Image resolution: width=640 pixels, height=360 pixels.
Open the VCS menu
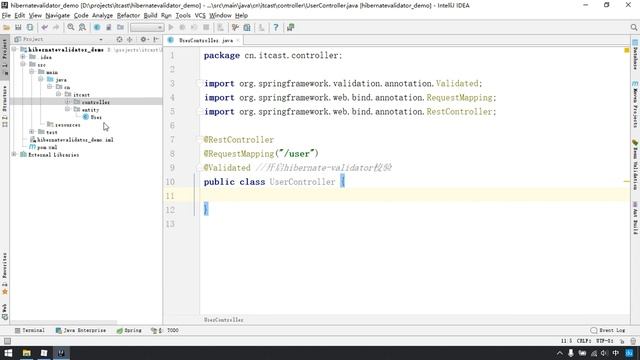pyautogui.click(x=200, y=16)
